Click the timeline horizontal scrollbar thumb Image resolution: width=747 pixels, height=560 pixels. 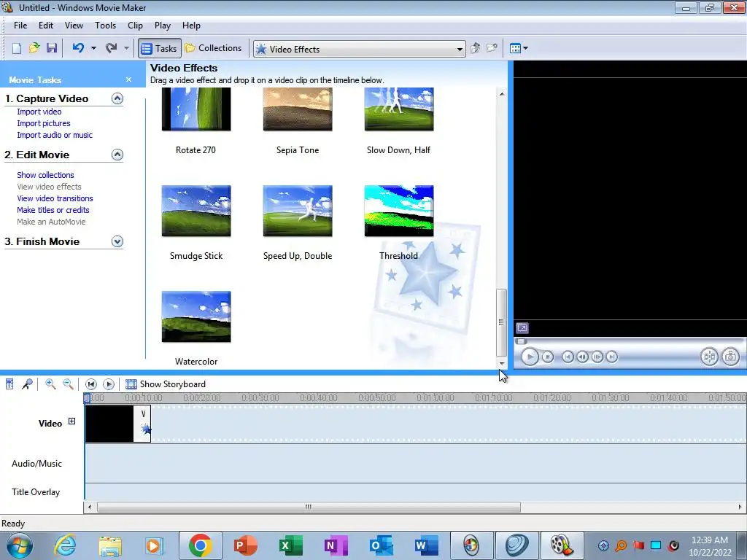pos(309,507)
